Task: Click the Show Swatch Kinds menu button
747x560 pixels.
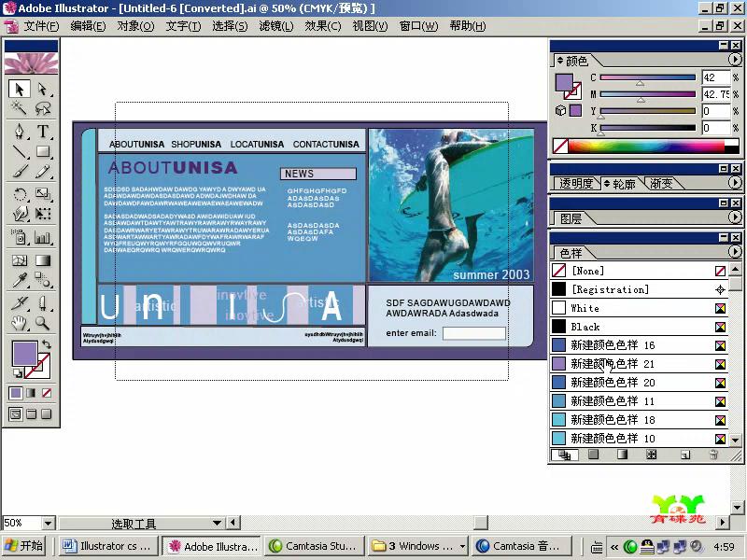Action: 565,455
